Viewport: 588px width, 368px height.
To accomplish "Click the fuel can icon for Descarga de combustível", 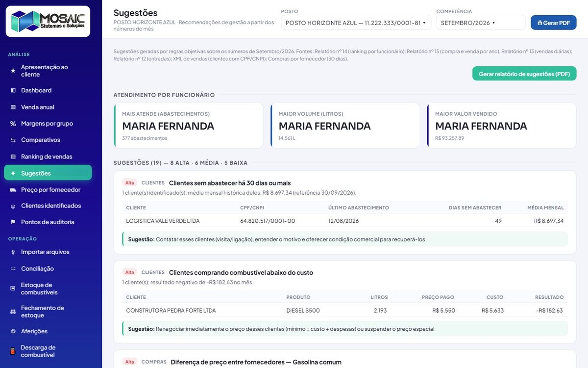I will tap(13, 351).
